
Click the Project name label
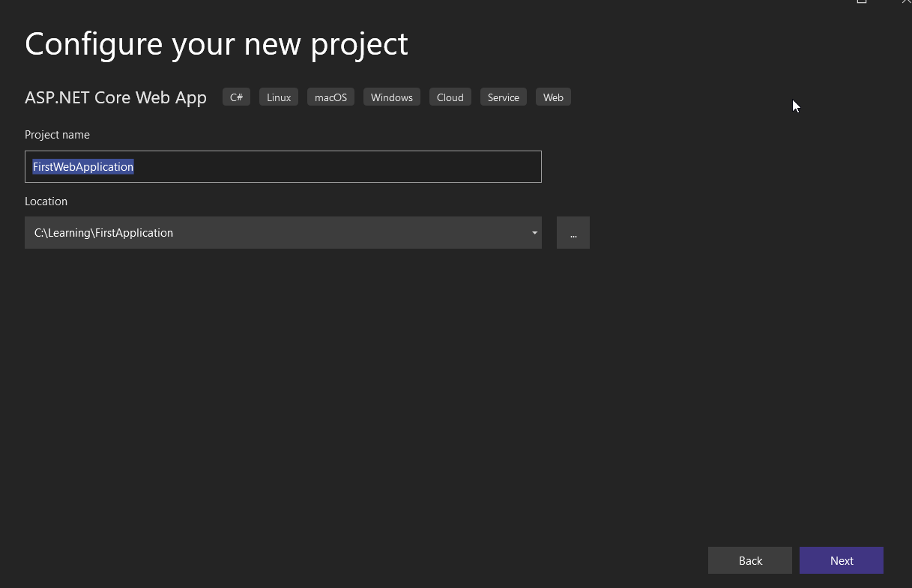(x=57, y=135)
